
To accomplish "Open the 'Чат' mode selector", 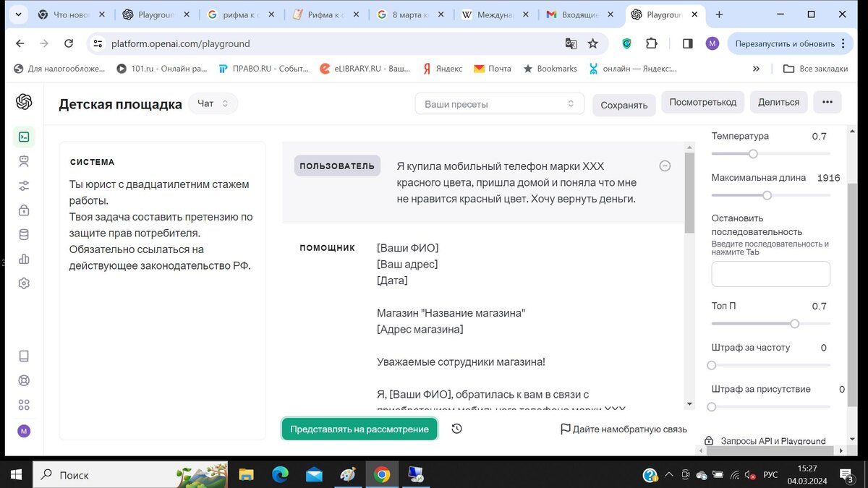I will pos(213,103).
